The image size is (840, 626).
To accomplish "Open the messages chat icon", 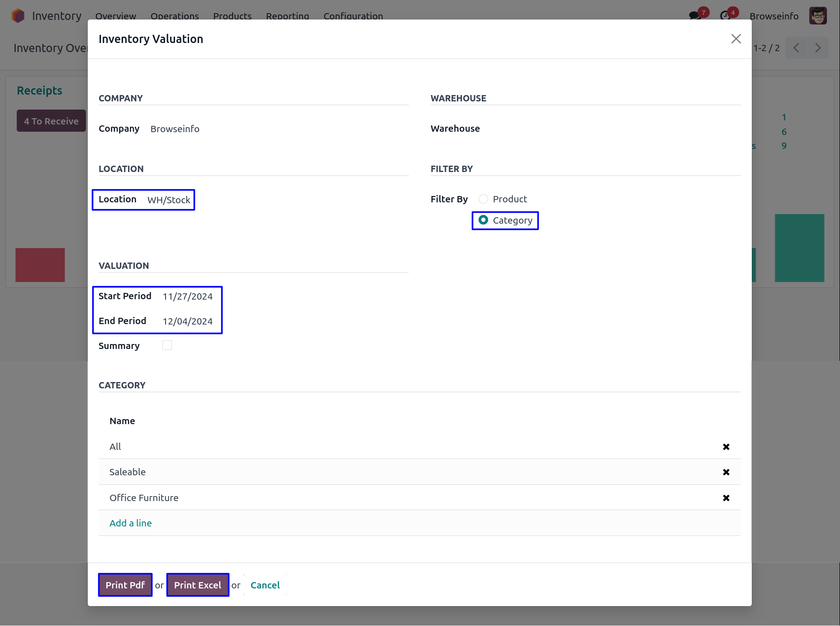I will click(x=694, y=16).
